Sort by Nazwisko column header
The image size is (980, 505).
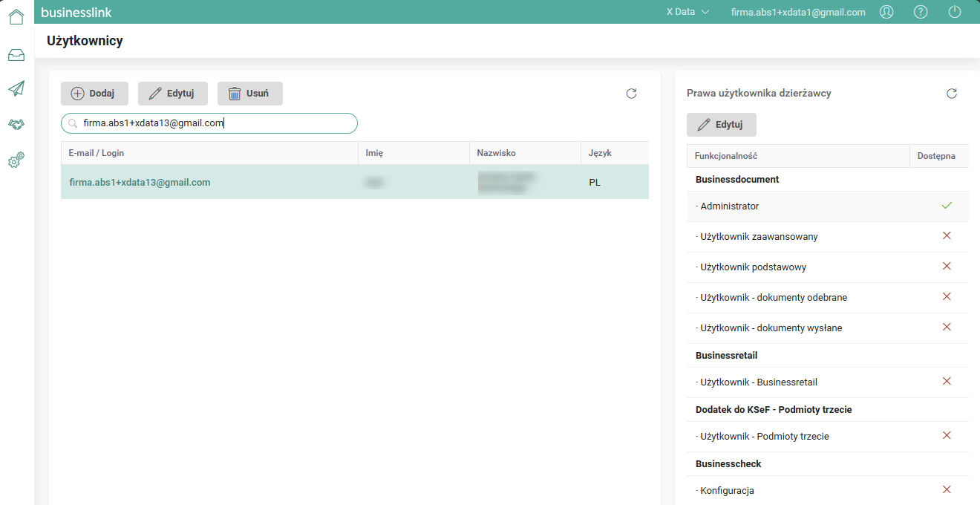(525, 153)
